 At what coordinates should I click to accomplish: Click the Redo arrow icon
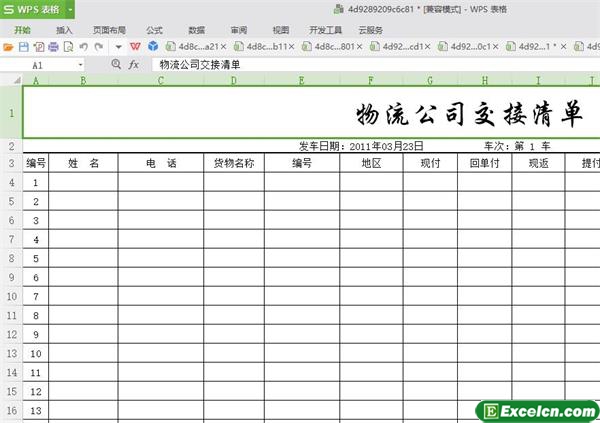click(x=98, y=47)
